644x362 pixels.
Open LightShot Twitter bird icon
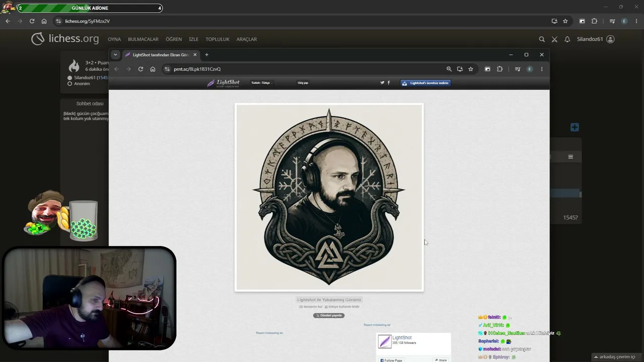click(x=382, y=83)
